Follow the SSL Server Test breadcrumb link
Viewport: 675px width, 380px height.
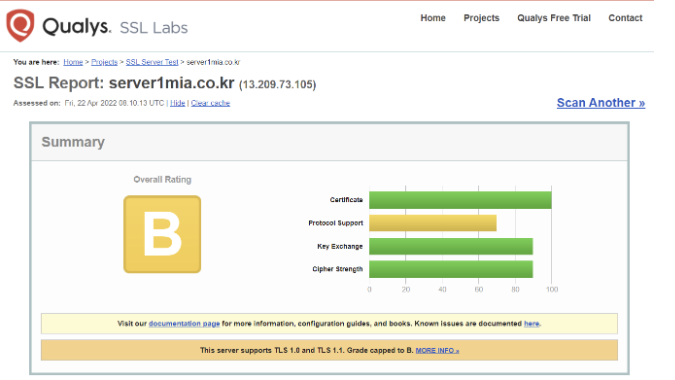tap(152, 62)
